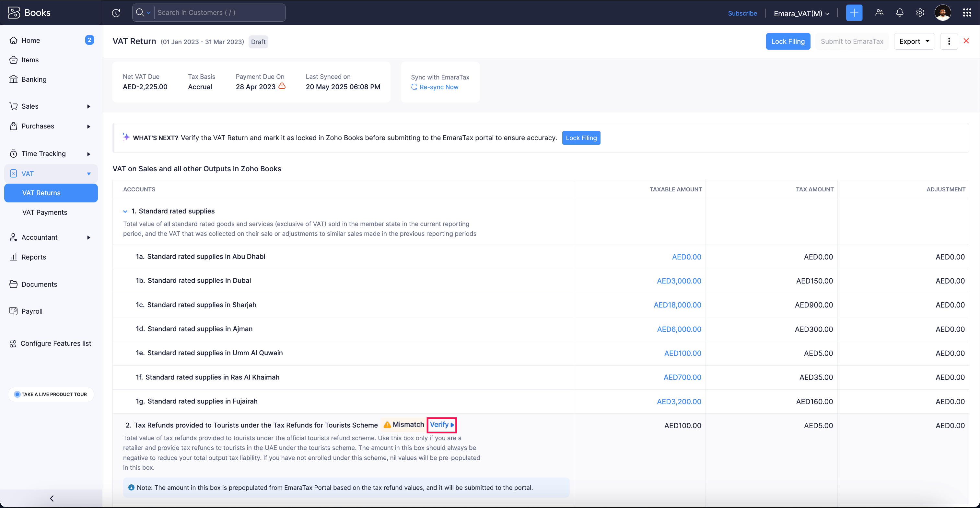Open the search scope dropdown arrow

click(149, 13)
